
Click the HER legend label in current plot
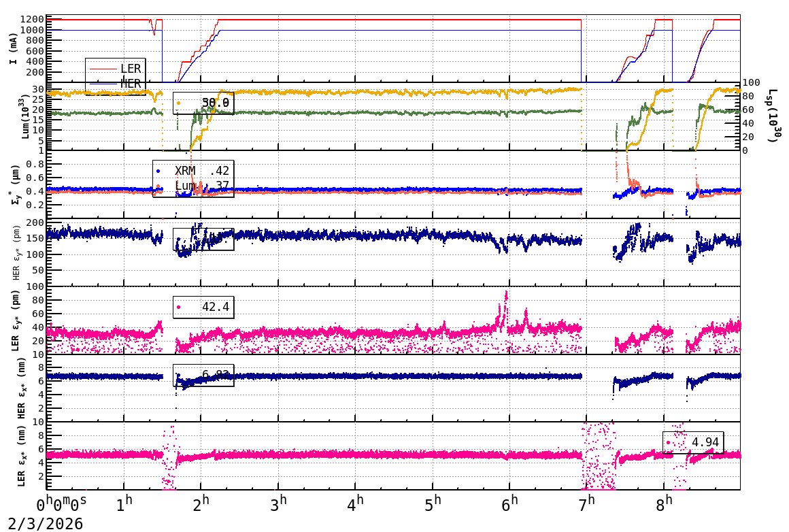131,84
